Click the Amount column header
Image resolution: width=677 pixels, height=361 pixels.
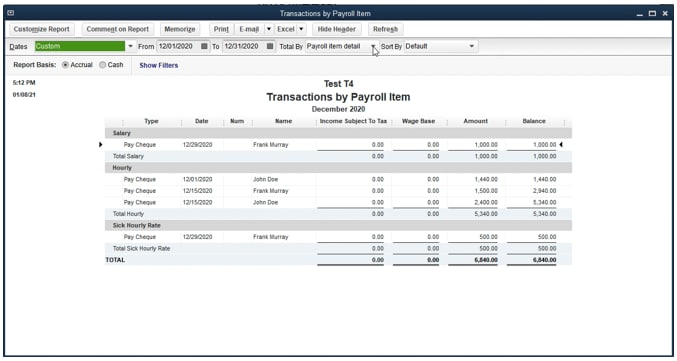click(x=476, y=121)
